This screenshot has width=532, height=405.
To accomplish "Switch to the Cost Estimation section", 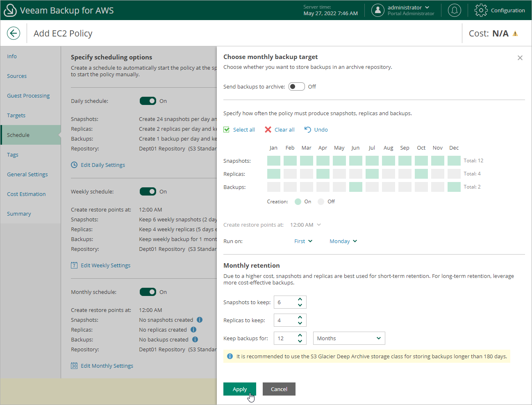I will [25, 194].
